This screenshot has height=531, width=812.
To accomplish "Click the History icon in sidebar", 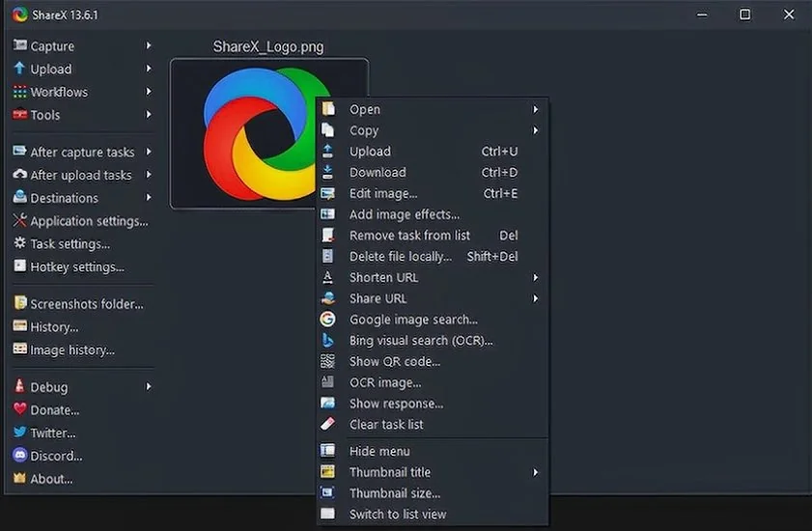I will pyautogui.click(x=19, y=326).
